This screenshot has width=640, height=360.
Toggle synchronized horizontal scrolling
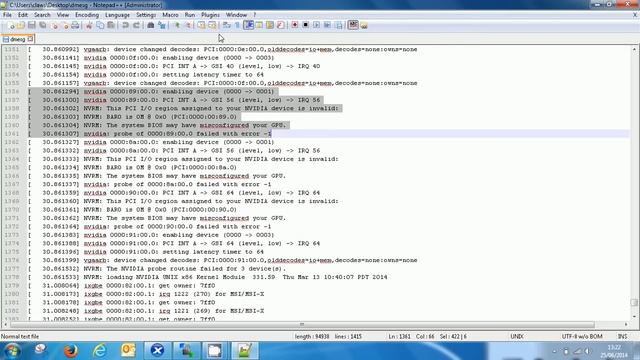pos(212,25)
